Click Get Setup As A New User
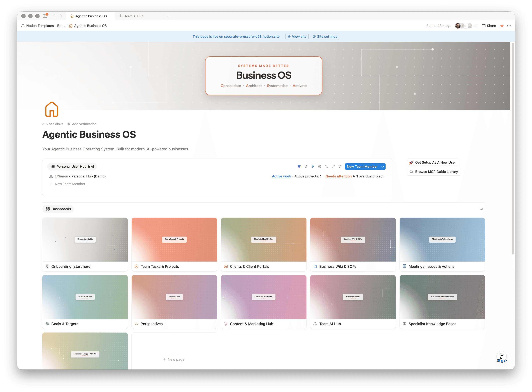Viewport: 532px width, 392px height. point(433,163)
